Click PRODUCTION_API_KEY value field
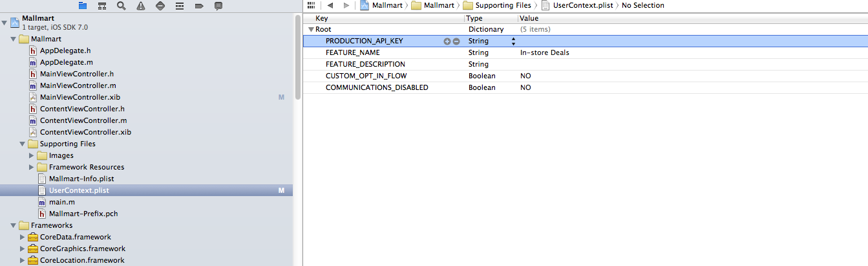This screenshot has width=868, height=266. [693, 41]
